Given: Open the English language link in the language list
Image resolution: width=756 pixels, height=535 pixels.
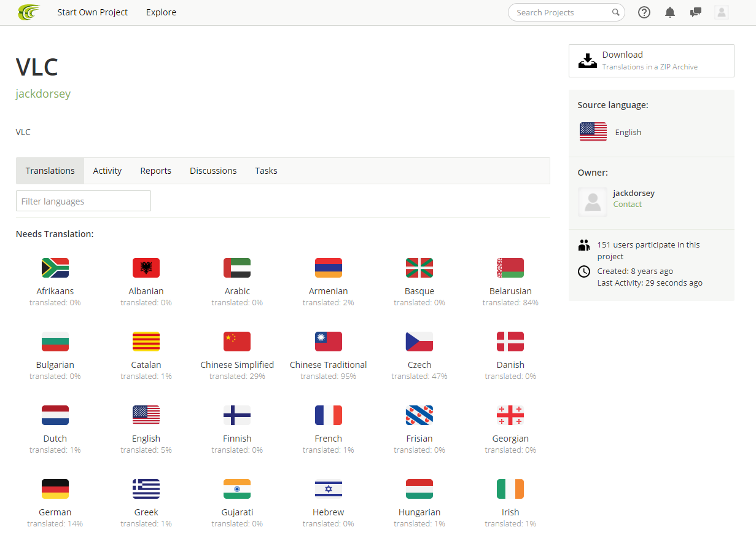Looking at the screenshot, I should click(146, 439).
